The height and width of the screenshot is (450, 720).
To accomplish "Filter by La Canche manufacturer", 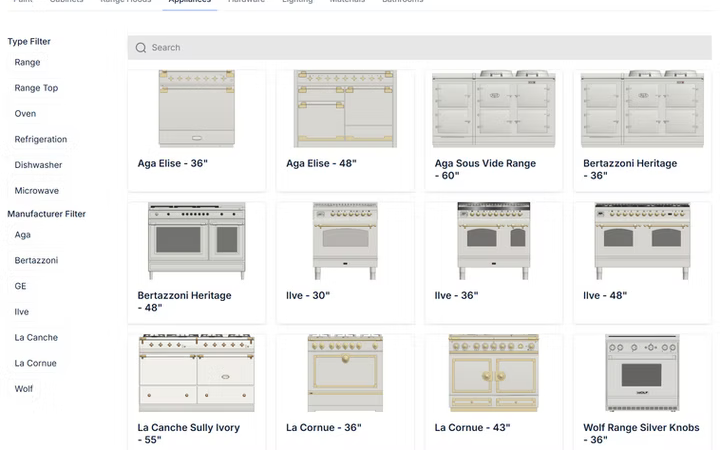I will tap(36, 338).
